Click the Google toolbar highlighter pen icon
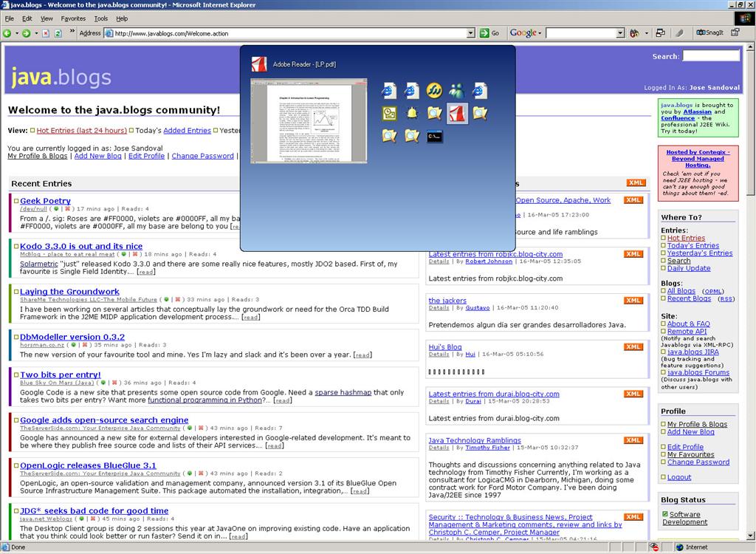The height and width of the screenshot is (554, 756). tap(679, 33)
